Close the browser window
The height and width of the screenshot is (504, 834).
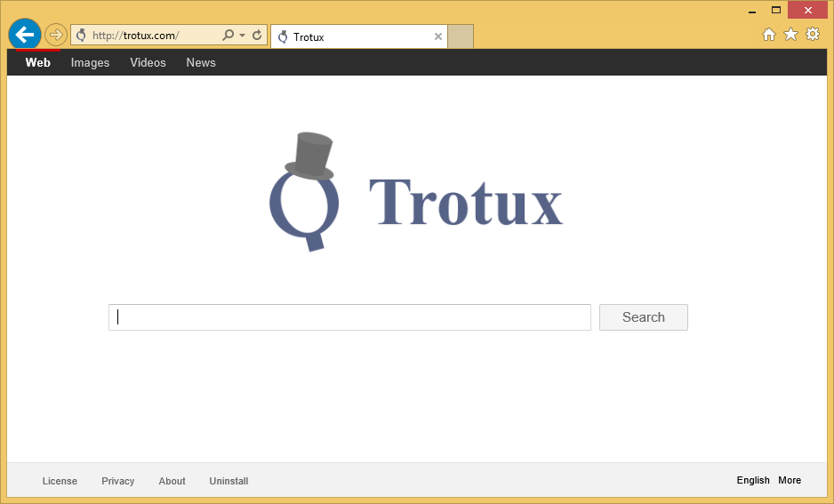pos(807,10)
